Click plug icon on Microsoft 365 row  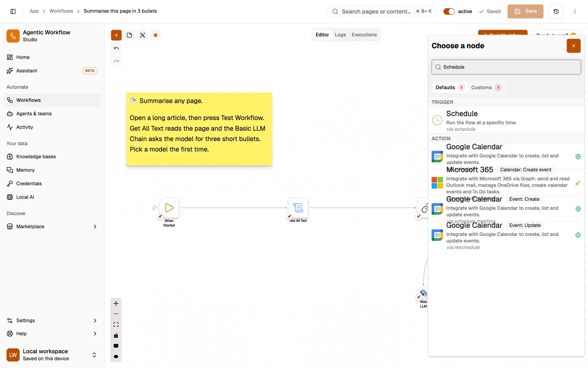(578, 183)
